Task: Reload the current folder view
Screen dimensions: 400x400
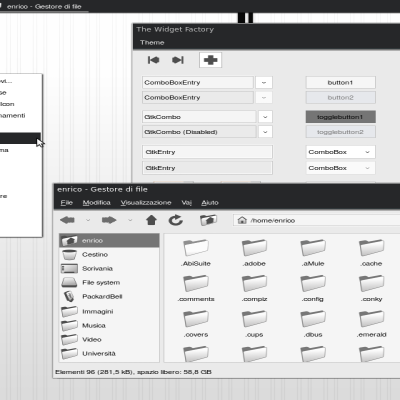Action: click(176, 220)
